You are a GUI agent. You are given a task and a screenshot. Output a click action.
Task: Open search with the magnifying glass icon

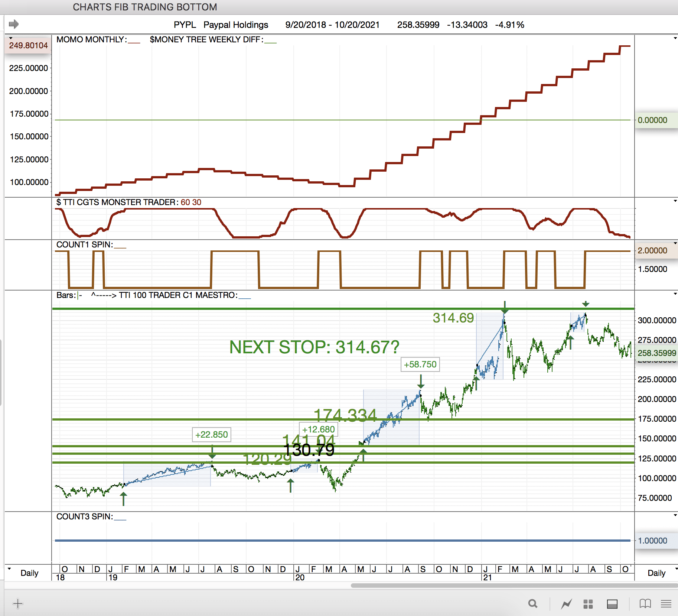tap(533, 604)
